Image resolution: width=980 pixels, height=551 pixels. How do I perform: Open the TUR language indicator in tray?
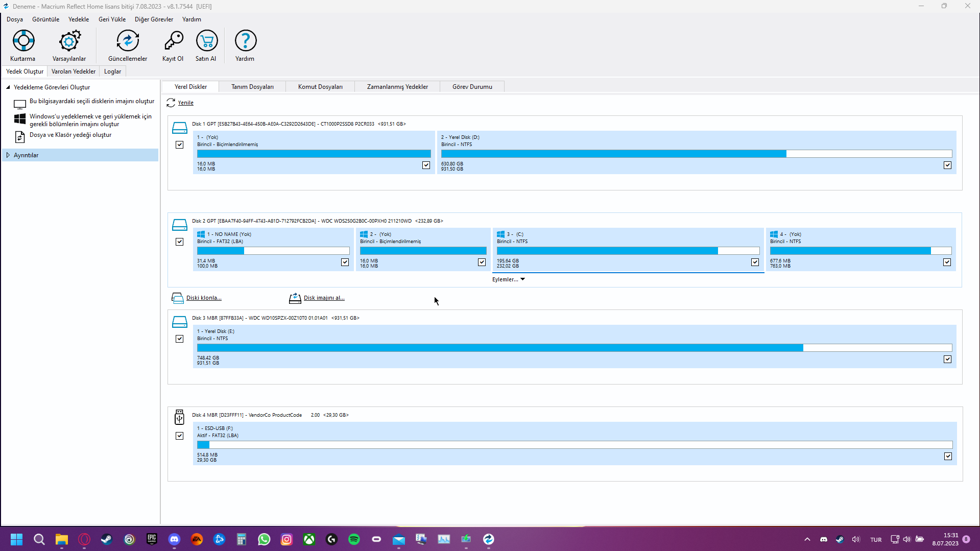[876, 540]
